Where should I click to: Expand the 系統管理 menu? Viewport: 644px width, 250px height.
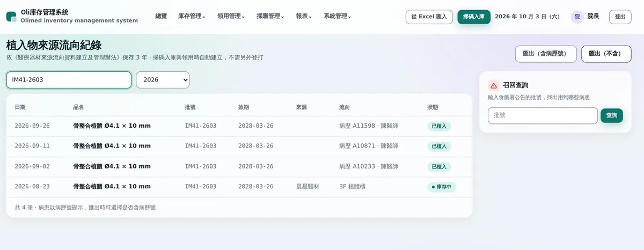pos(338,17)
